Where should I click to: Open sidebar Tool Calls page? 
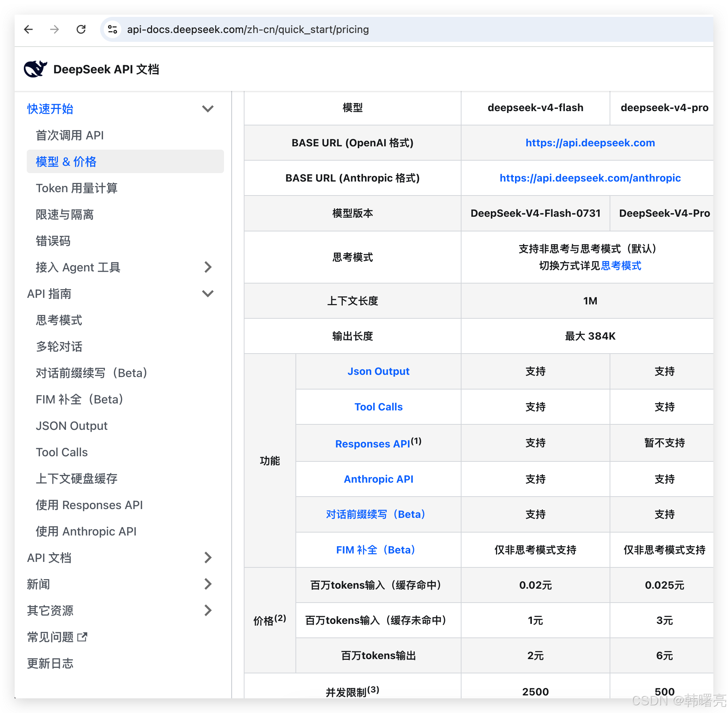[62, 452]
